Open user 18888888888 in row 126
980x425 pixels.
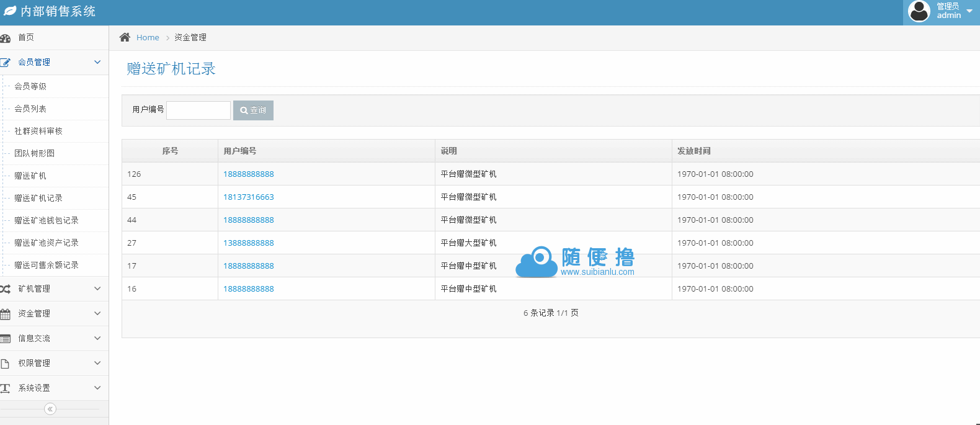coord(249,174)
